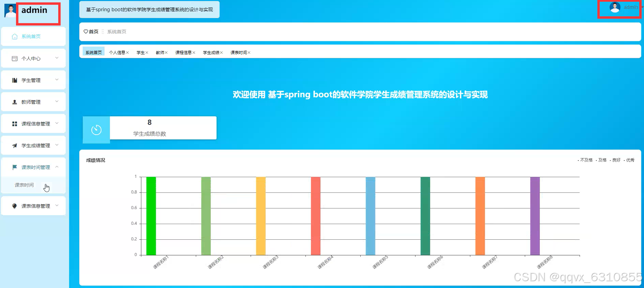
Task: Open the top-right admin dropdown
Action: (x=642, y=7)
